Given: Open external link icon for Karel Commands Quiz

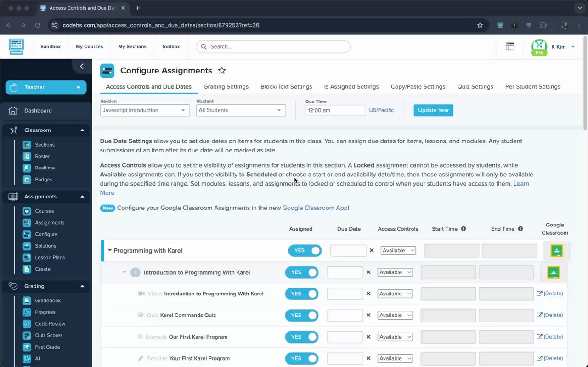Looking at the screenshot, I should pyautogui.click(x=539, y=315).
